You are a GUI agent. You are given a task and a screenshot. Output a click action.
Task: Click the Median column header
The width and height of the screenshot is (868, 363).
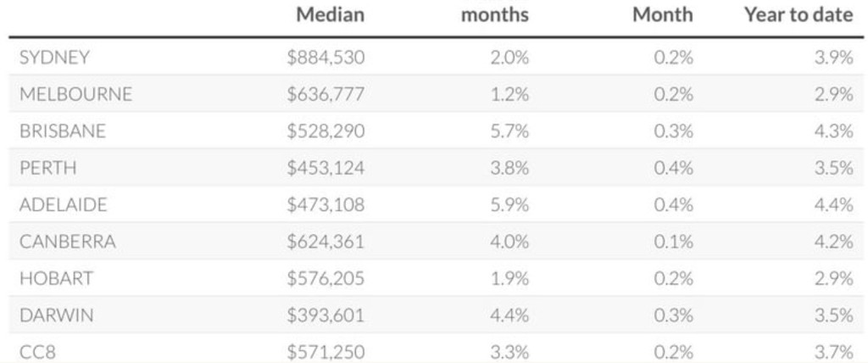coord(330,14)
